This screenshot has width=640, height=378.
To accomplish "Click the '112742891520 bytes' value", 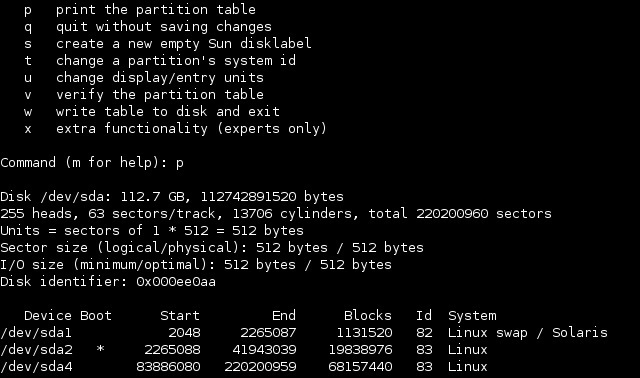I will (x=272, y=197).
